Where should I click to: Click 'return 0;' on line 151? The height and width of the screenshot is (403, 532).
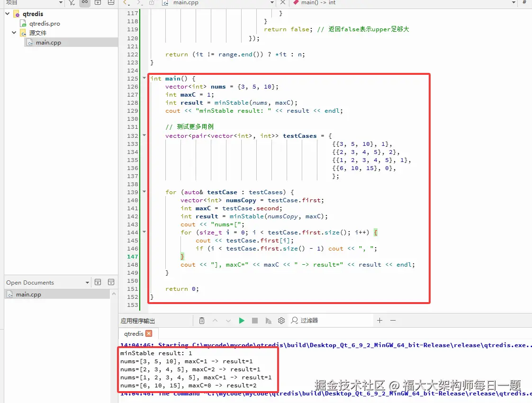point(182,289)
